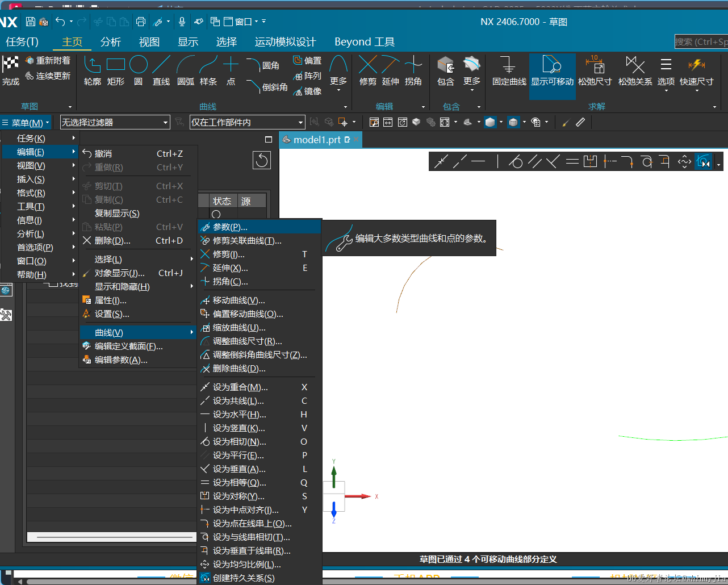The width and height of the screenshot is (728, 585).
Task: Select the Rectangle (矩形) tool
Action: 116,70
